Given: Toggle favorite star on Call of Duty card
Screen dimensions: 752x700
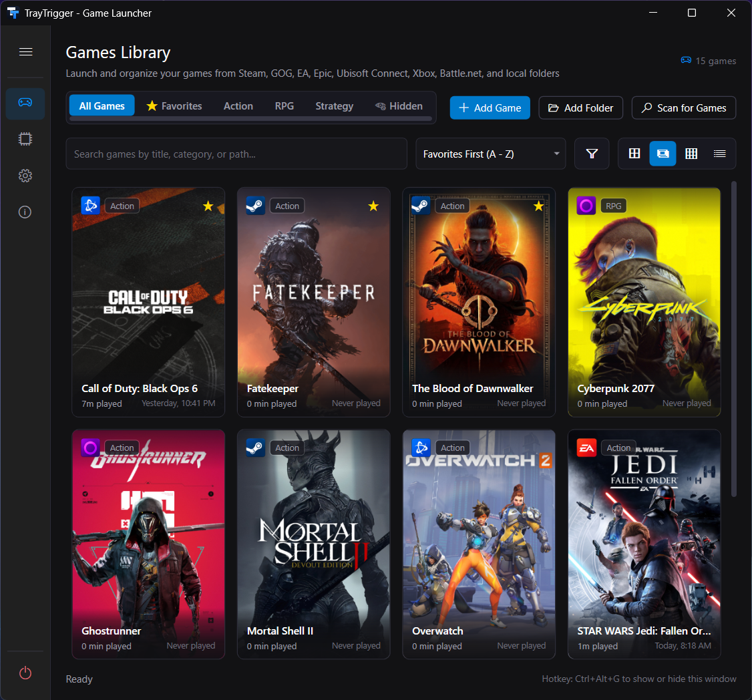Looking at the screenshot, I should pos(208,206).
